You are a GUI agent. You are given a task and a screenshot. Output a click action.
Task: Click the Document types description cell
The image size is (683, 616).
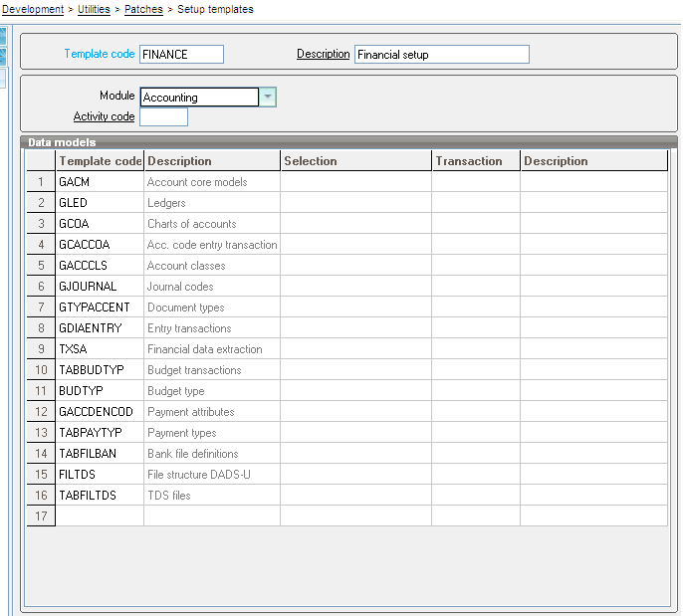tap(212, 307)
